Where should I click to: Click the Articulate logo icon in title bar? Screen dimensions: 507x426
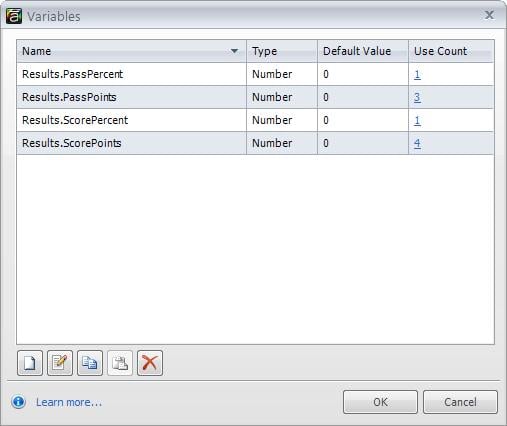pyautogui.click(x=14, y=16)
